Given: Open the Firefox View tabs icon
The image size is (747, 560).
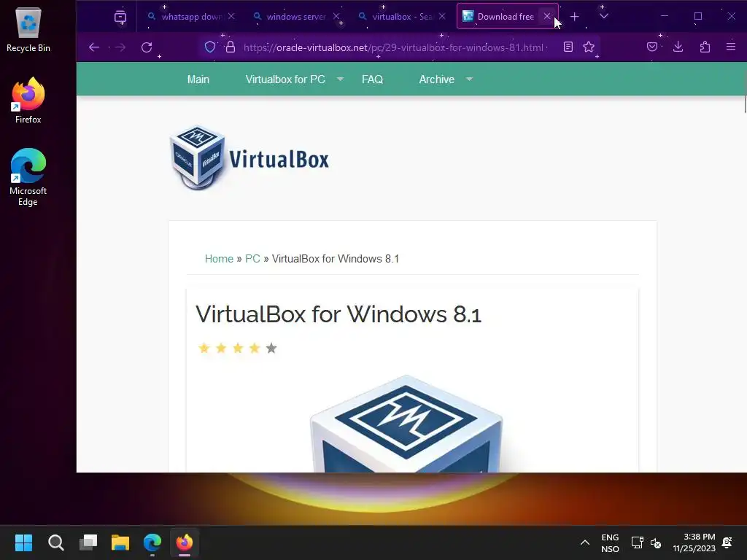Looking at the screenshot, I should pos(120,17).
